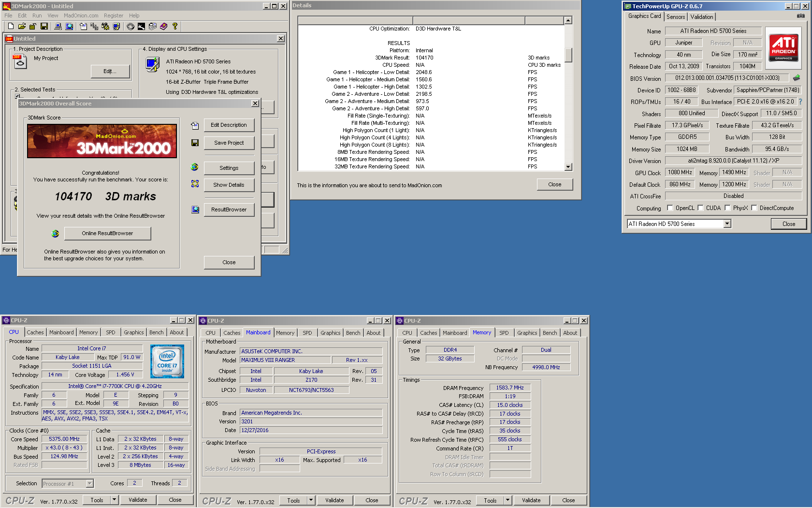Click the 'Intel® Core™ i7-7700K CPU @ 4.20GHz' specification
Screen dimensions: 812x508
pyautogui.click(x=115, y=386)
